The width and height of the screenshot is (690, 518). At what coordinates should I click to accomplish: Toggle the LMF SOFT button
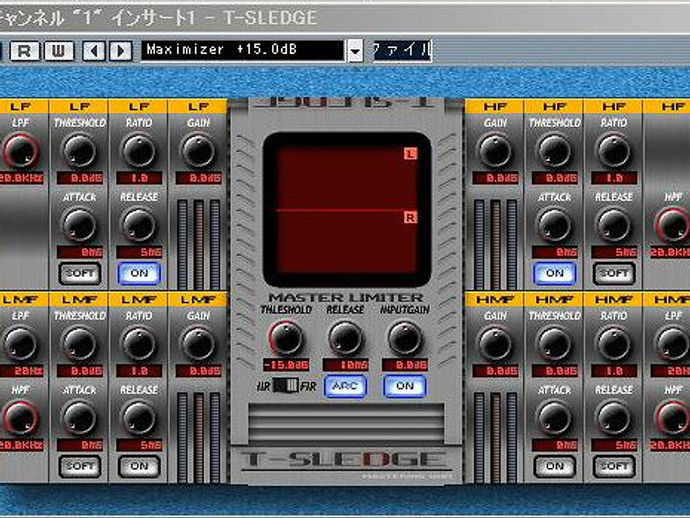point(80,467)
